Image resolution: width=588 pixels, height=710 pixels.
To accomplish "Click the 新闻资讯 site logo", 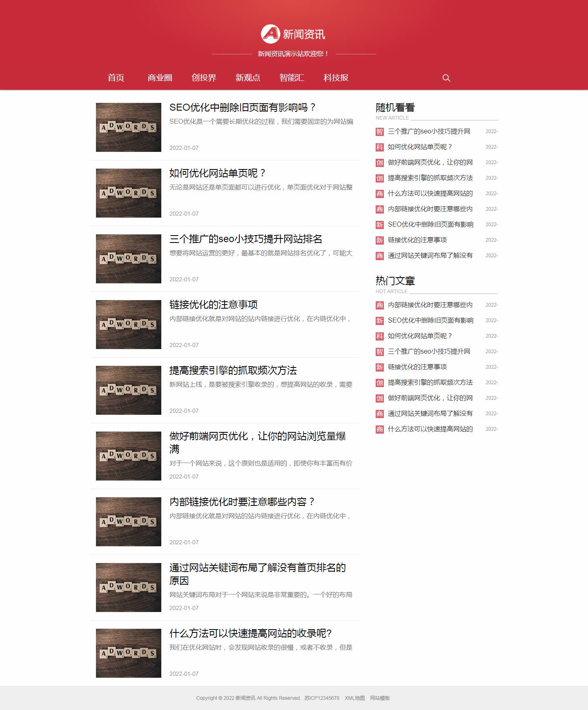I will [x=293, y=34].
